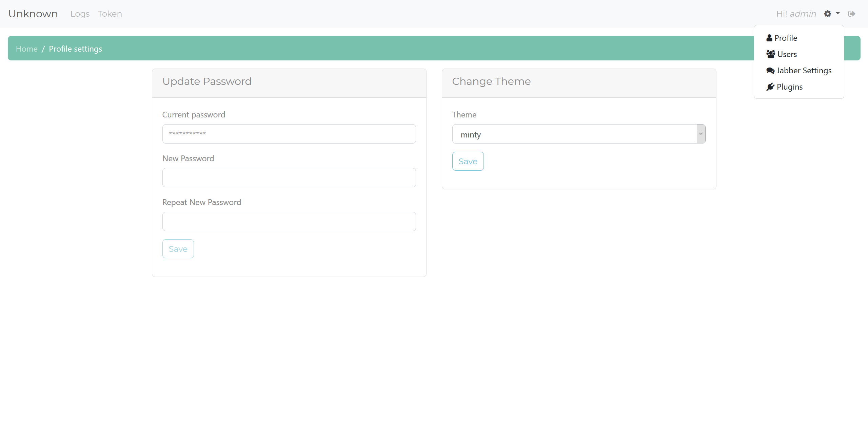
Task: Click the Users group icon
Action: click(x=771, y=54)
